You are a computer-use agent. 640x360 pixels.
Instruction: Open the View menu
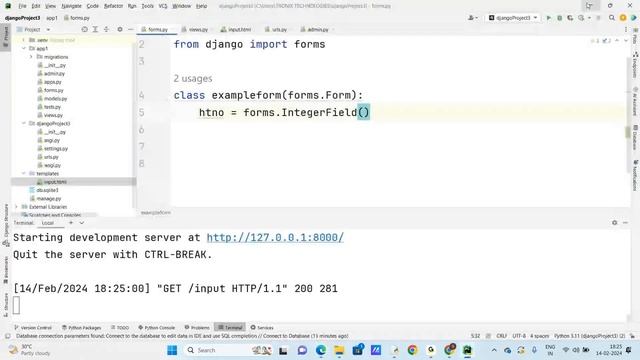50,6
